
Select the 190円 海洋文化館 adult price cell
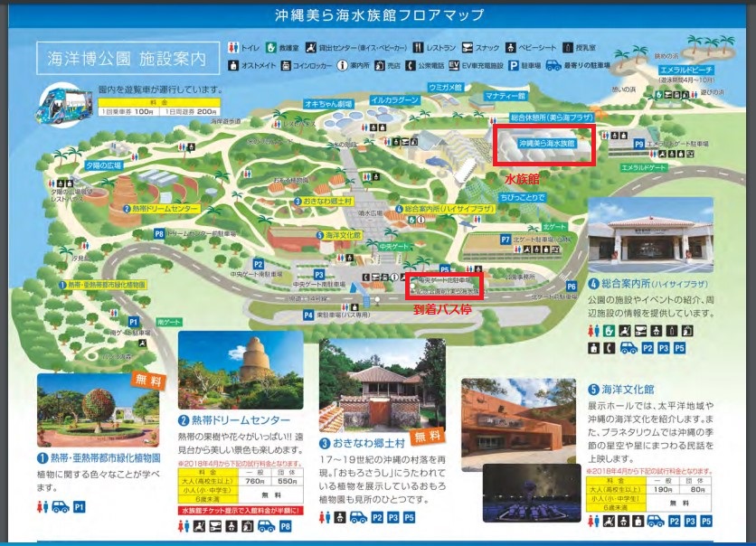coord(663,490)
